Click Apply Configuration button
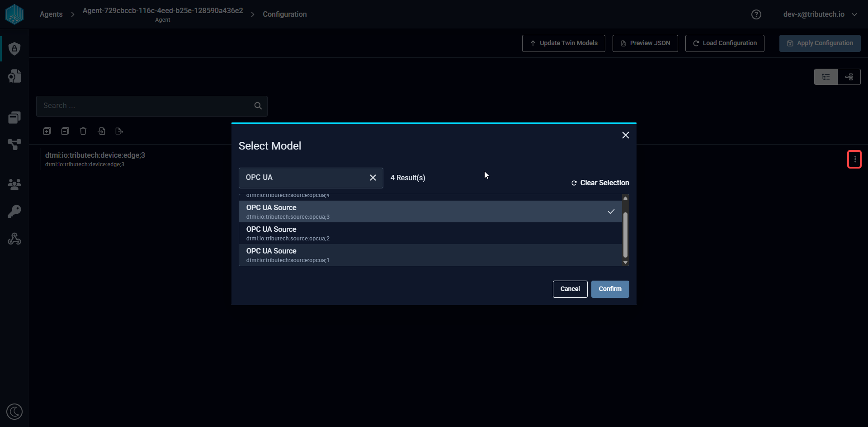 click(x=820, y=43)
